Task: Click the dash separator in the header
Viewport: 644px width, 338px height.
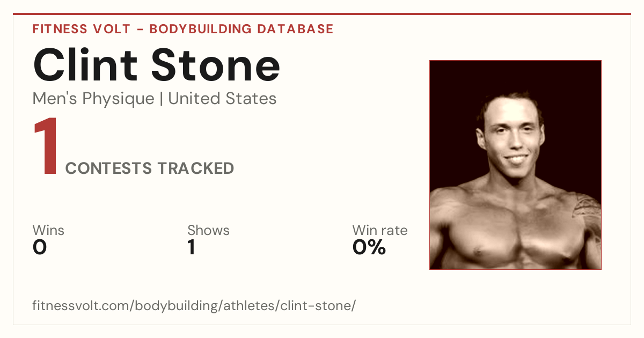Action: (140, 29)
